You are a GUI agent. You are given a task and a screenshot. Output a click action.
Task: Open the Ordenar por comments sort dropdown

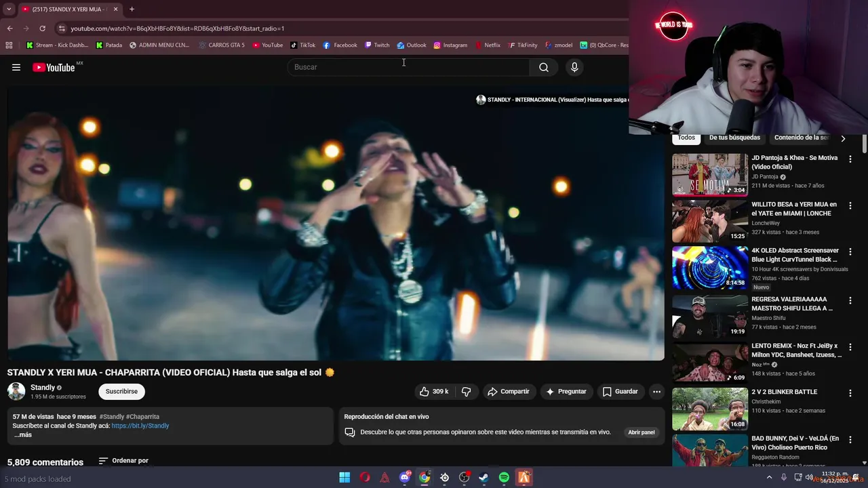click(123, 461)
